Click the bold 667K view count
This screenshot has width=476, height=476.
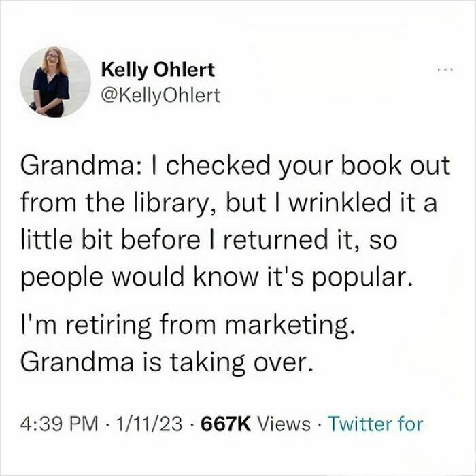pyautogui.click(x=226, y=424)
